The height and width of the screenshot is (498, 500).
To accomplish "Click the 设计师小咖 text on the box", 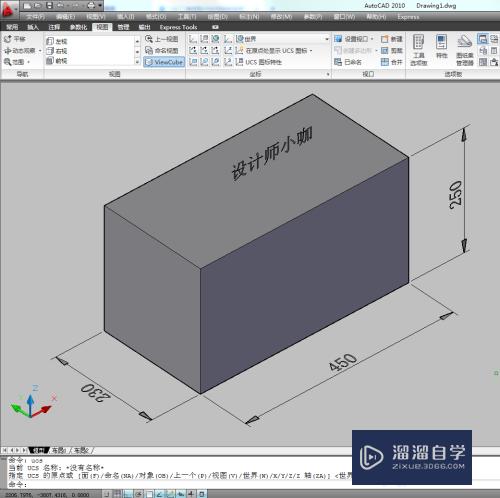I will click(x=272, y=153).
